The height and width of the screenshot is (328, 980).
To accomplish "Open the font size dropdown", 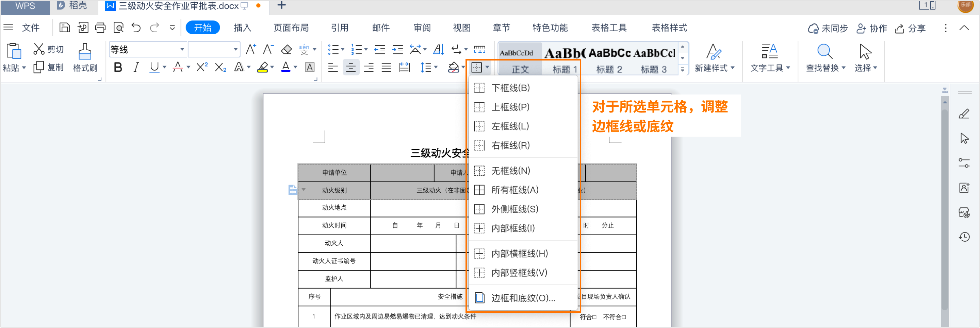I will tap(235, 49).
